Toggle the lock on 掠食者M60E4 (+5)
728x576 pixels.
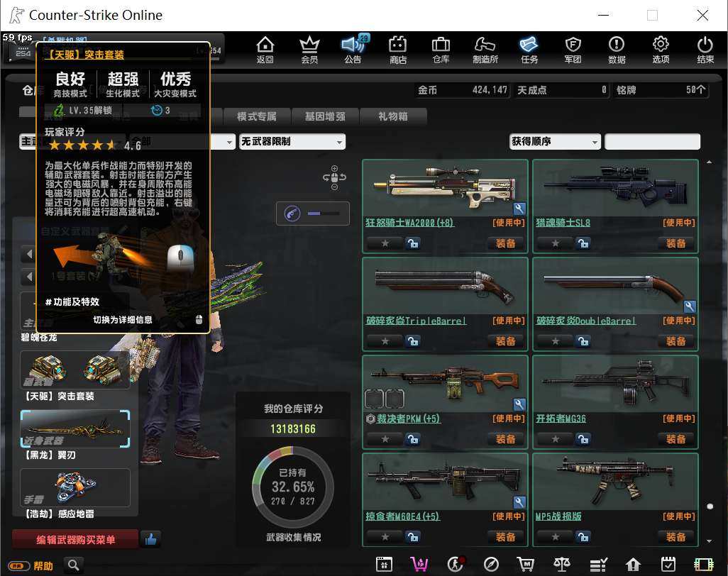[x=413, y=537]
